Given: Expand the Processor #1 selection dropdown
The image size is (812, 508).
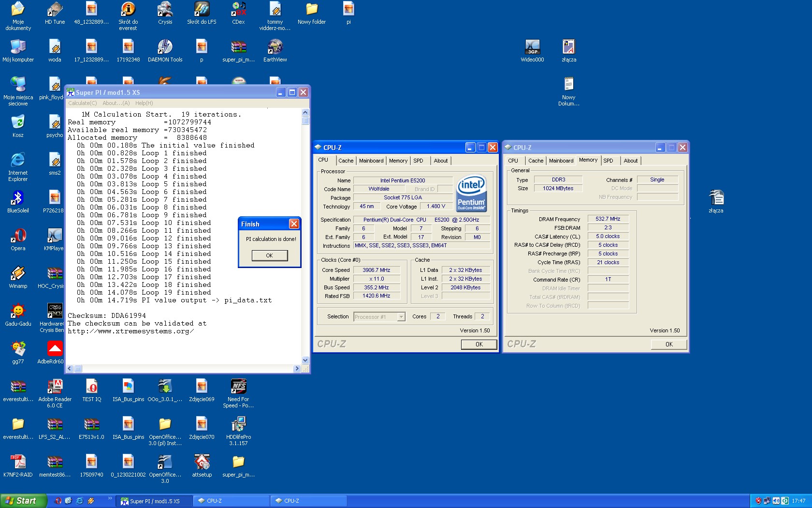Looking at the screenshot, I should click(x=401, y=317).
